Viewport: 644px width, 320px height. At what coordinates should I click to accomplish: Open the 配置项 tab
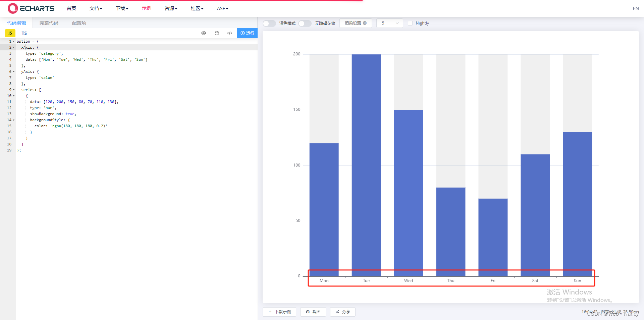(x=79, y=23)
